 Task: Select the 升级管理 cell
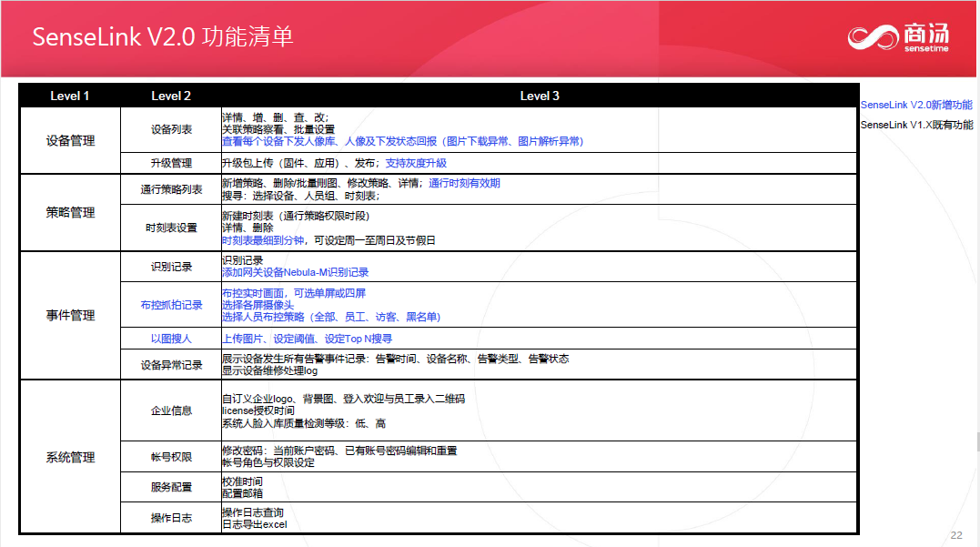171,163
